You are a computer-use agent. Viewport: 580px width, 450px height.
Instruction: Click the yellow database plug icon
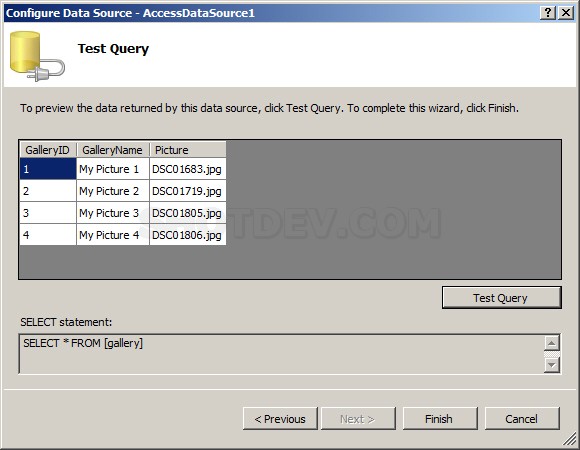click(37, 56)
